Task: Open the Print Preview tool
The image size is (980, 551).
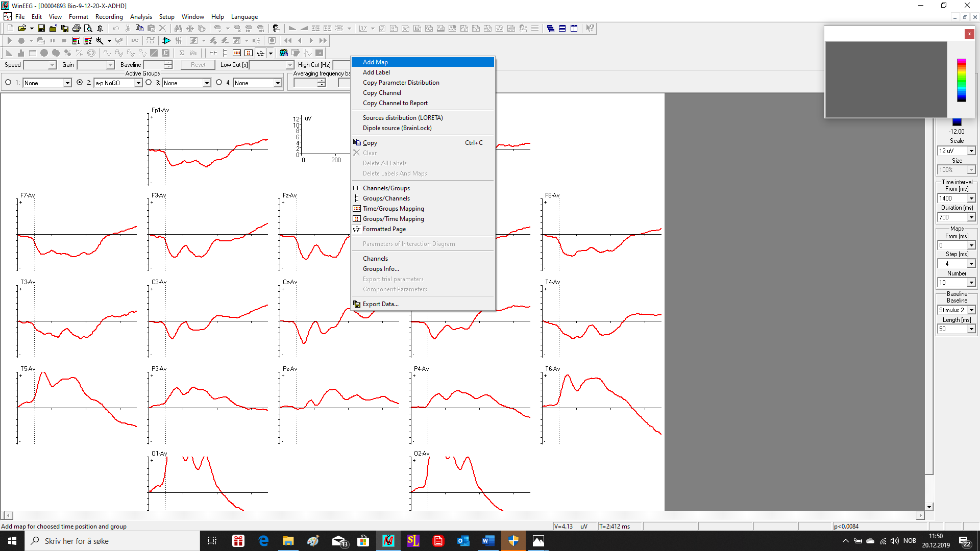Action: click(x=88, y=29)
